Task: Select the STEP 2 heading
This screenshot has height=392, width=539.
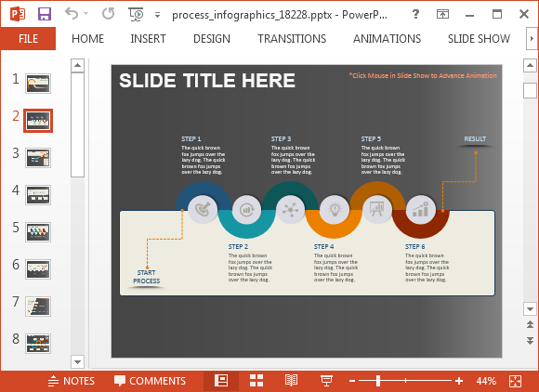Action: pyautogui.click(x=238, y=247)
